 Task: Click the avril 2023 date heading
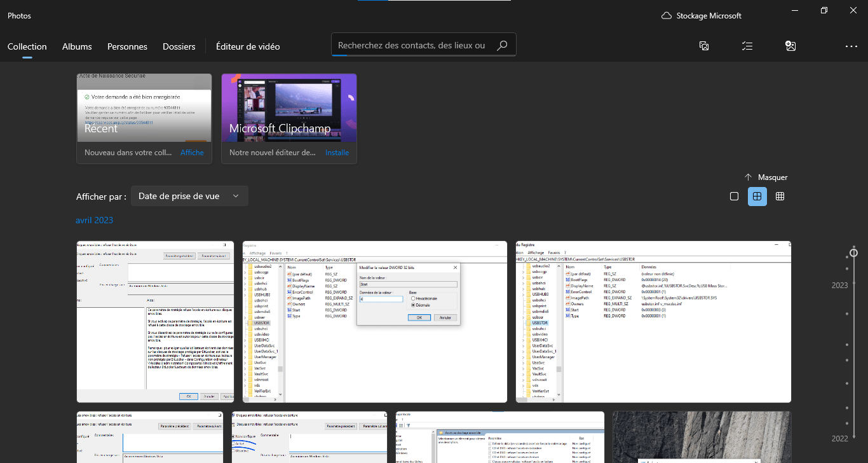click(94, 220)
